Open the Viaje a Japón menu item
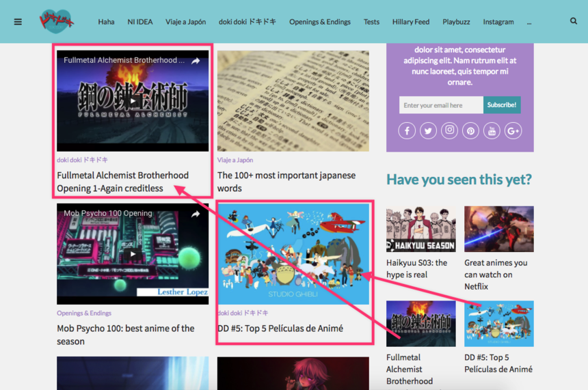The image size is (588, 390). [185, 22]
